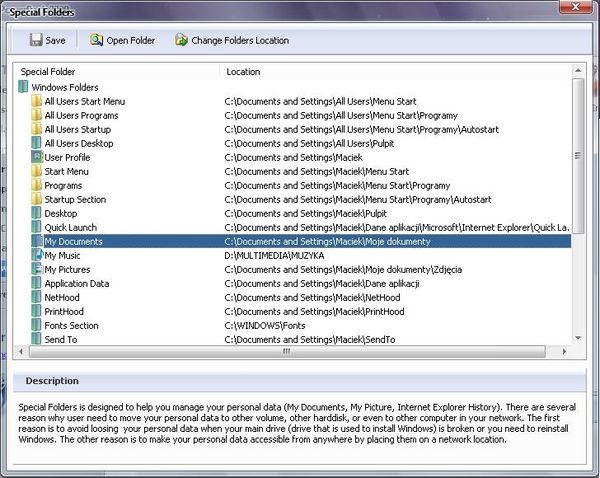Click the All Users Start Menu icon
Screen dimensions: 600x478
click(x=37, y=101)
